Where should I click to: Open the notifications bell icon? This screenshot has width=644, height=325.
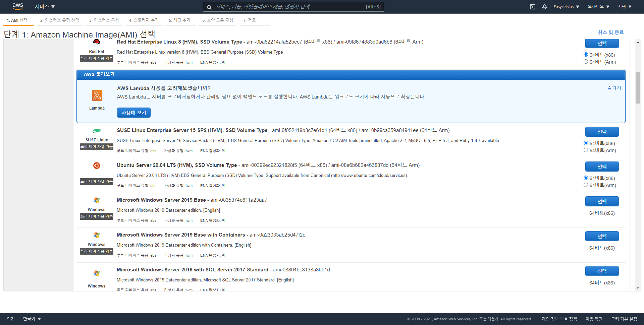point(545,7)
